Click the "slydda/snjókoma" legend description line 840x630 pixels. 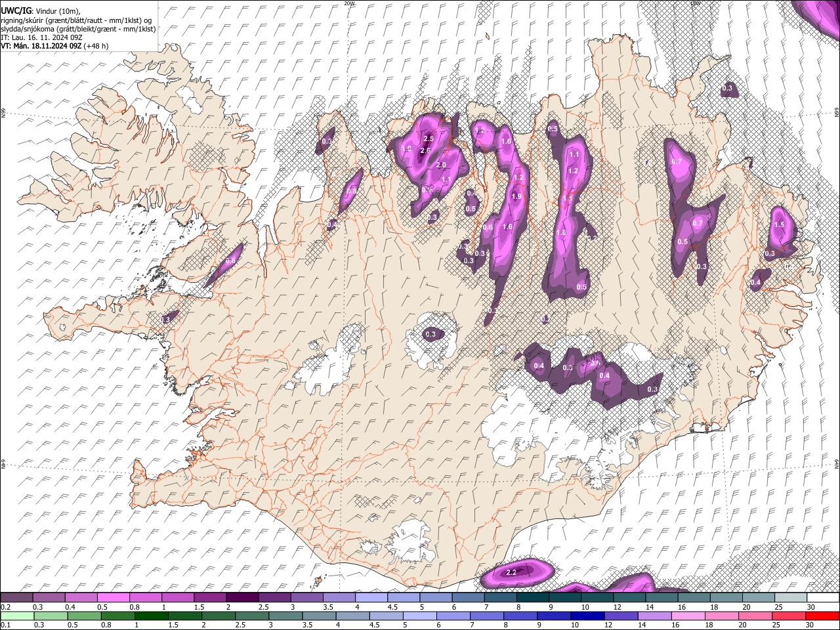pyautogui.click(x=79, y=29)
